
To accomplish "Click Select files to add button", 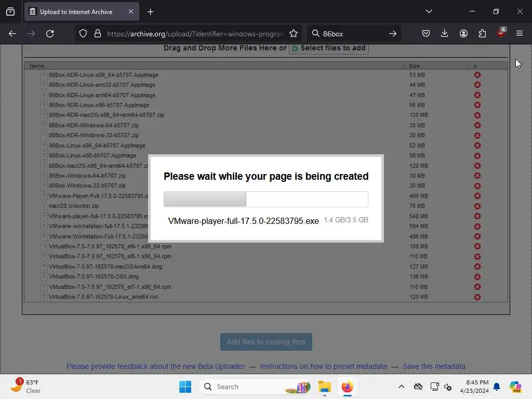I will [x=329, y=48].
